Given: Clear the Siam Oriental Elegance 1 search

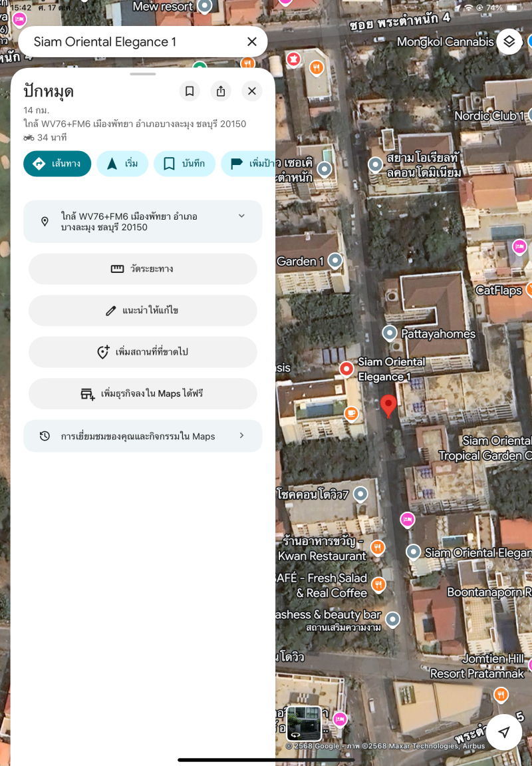Looking at the screenshot, I should pyautogui.click(x=252, y=42).
